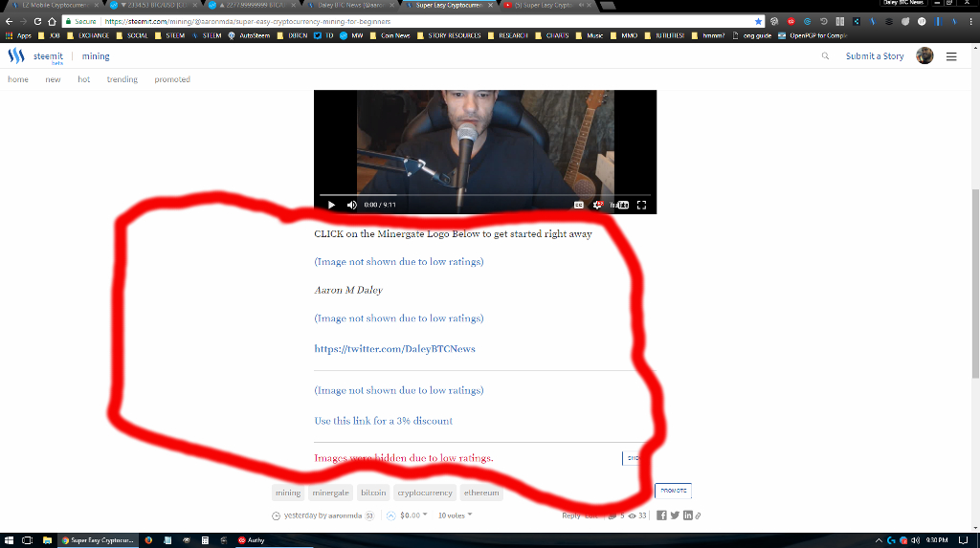
Task: Click the Submit a Story link
Action: (875, 56)
